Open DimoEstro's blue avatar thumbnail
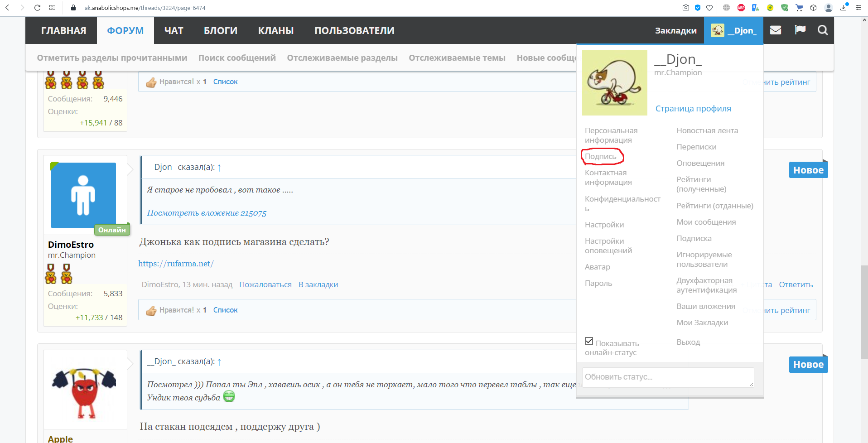The image size is (868, 443). [x=83, y=195]
